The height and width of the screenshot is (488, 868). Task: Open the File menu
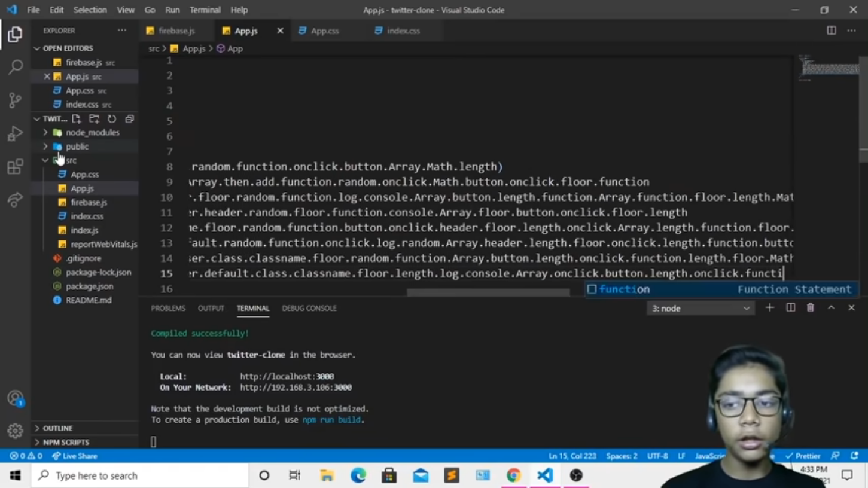coord(33,10)
